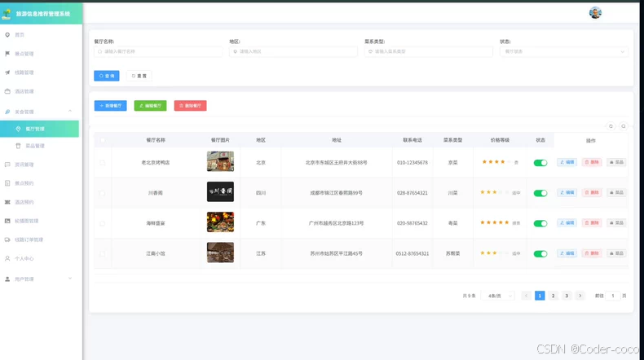This screenshot has height=360, width=644.
Task: Toggle status switch for 海鲜盛宴
Action: click(x=540, y=224)
